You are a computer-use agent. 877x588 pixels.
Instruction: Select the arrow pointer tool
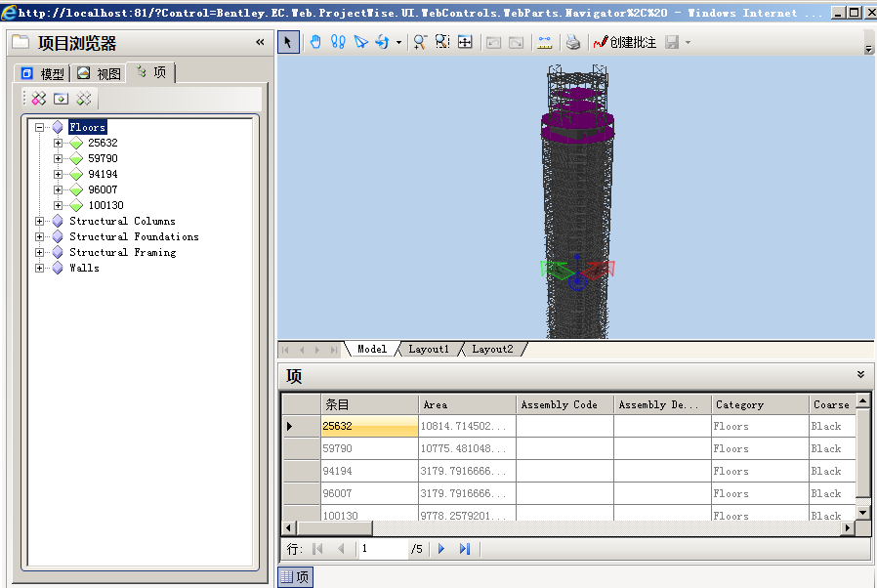[289, 42]
